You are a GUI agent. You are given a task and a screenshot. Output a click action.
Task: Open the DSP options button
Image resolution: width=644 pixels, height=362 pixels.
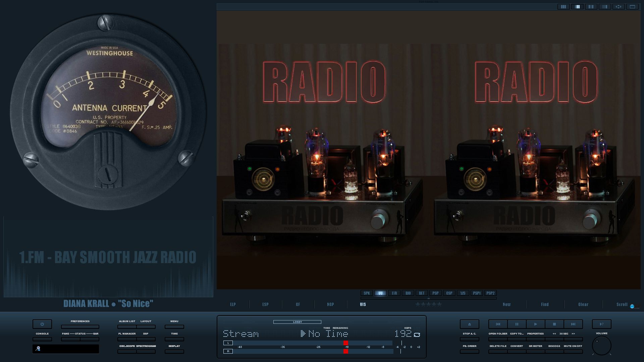[x=146, y=339]
